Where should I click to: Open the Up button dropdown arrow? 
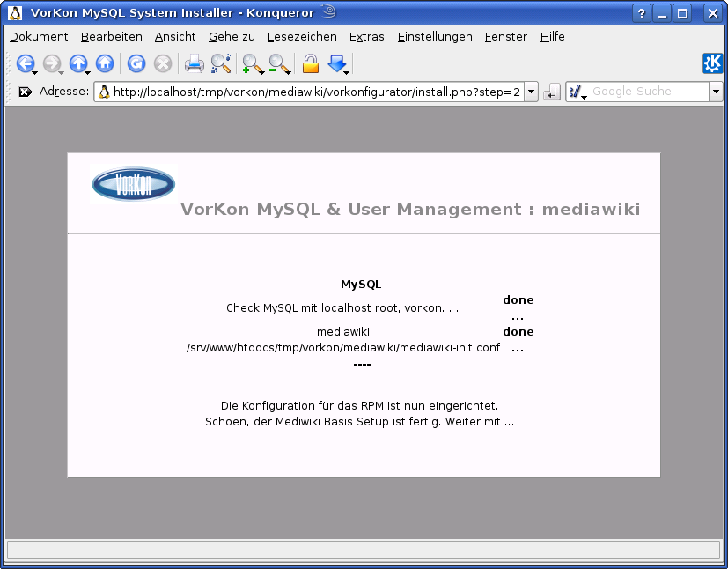[87, 73]
